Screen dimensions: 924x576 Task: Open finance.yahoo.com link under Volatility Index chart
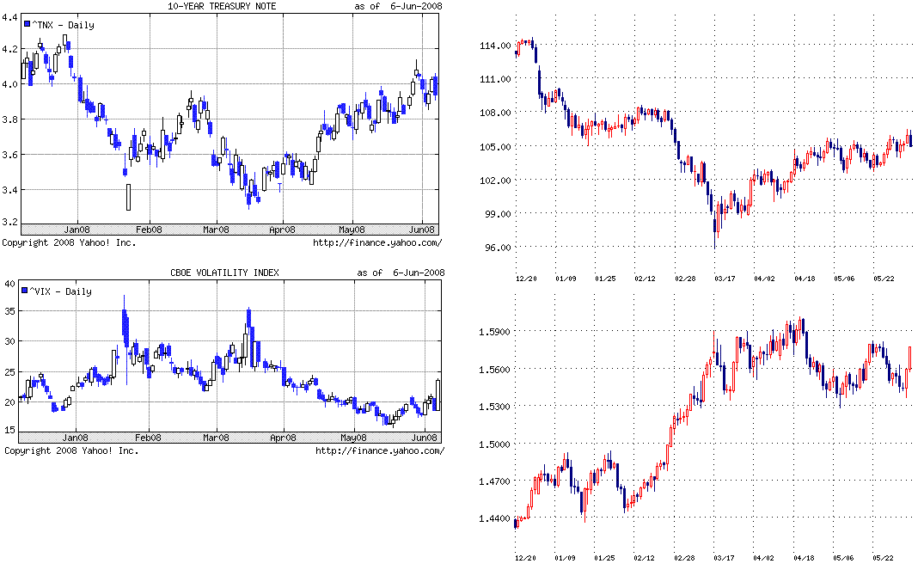click(380, 450)
